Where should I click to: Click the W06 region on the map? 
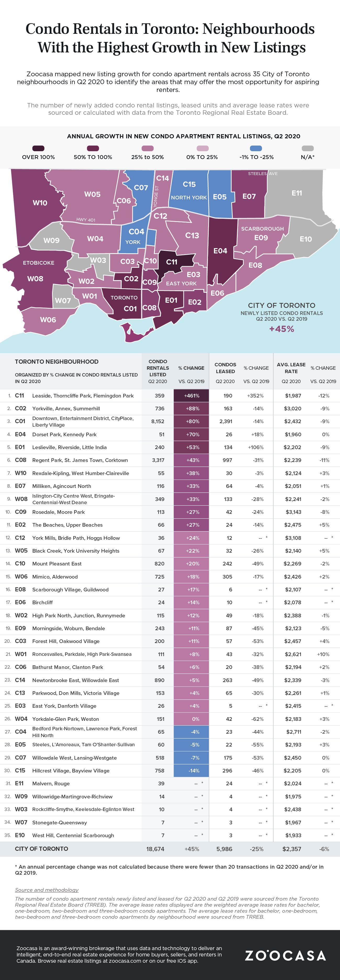(48, 320)
